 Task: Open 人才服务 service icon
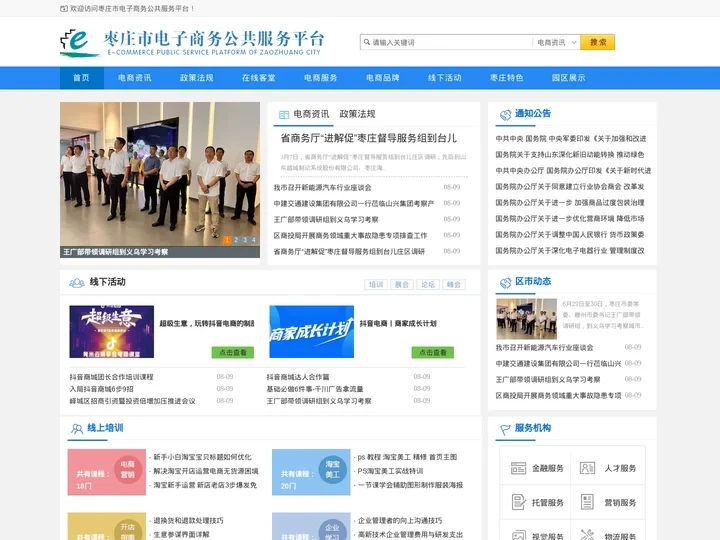(587, 468)
